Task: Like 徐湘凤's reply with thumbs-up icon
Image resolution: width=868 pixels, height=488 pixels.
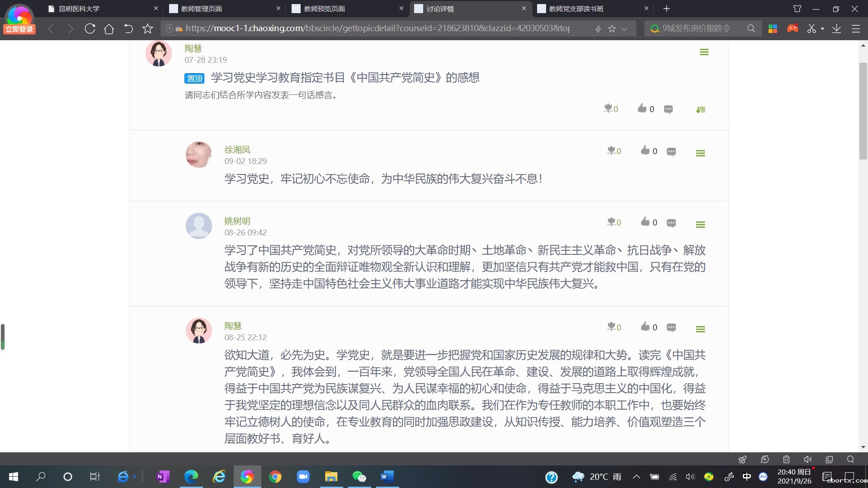Action: click(645, 150)
